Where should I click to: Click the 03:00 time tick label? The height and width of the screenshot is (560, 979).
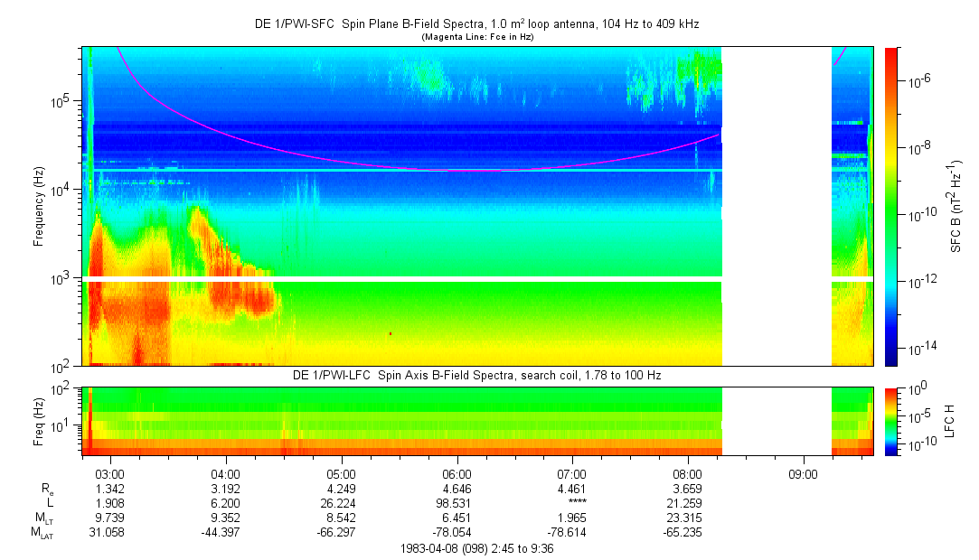[x=110, y=474]
